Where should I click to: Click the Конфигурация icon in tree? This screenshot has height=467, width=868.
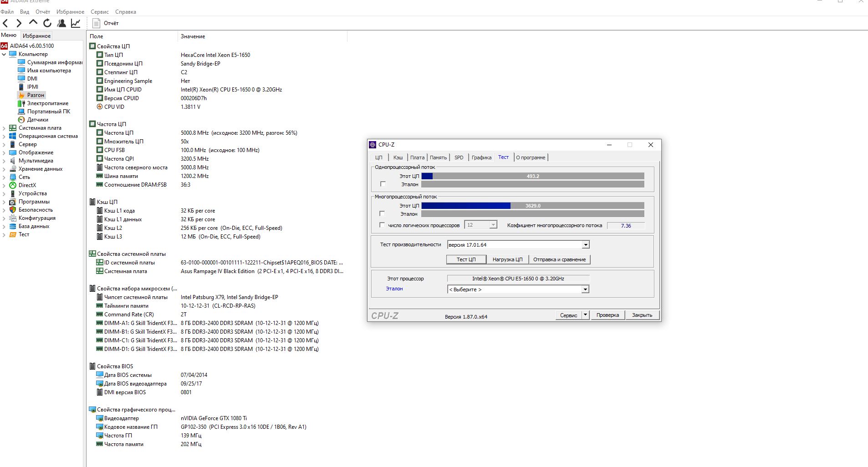point(13,218)
